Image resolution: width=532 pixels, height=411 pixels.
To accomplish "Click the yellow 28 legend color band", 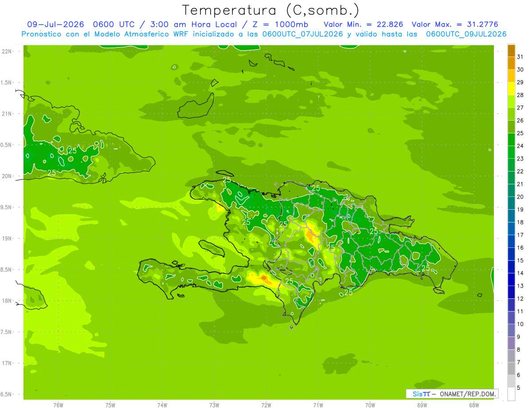I will [x=511, y=89].
